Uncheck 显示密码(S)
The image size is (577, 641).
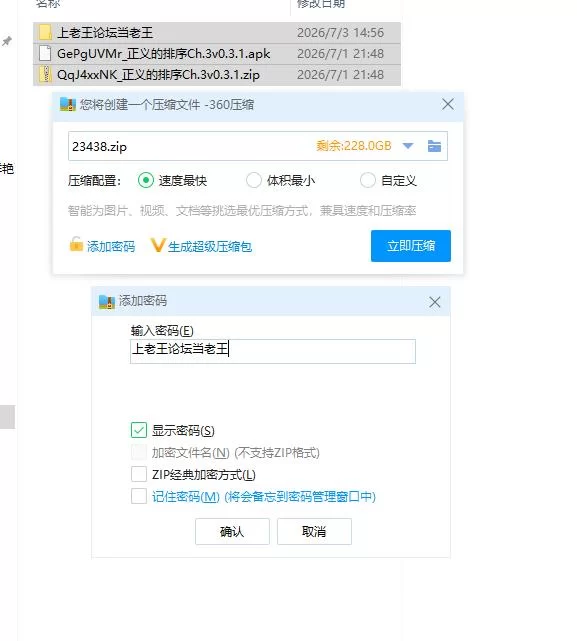[139, 430]
